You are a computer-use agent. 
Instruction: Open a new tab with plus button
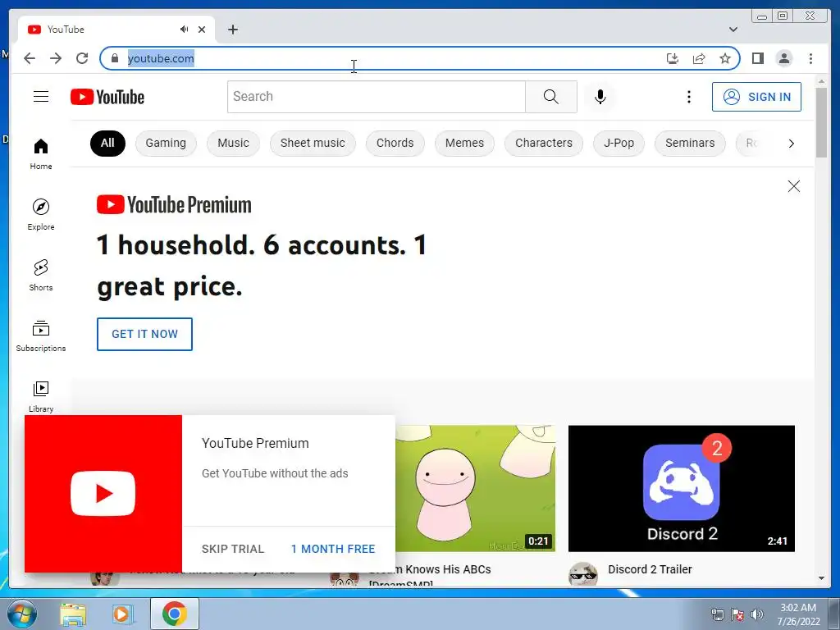232,30
